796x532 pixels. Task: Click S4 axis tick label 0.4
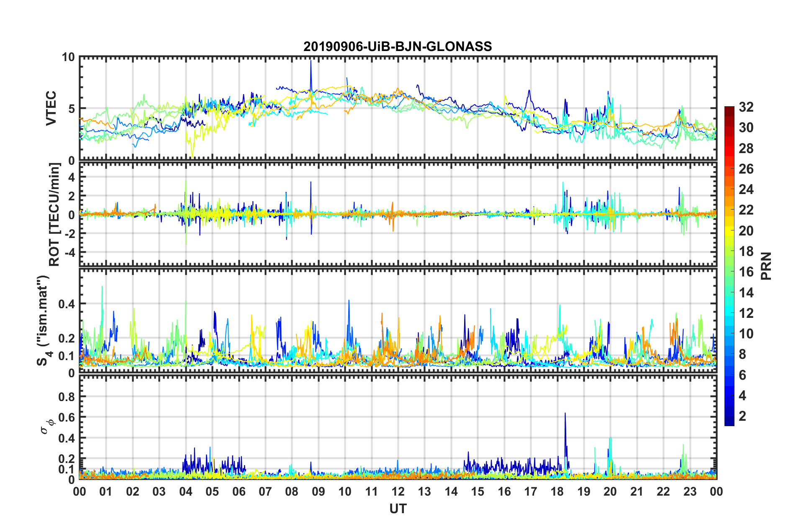click(x=67, y=304)
